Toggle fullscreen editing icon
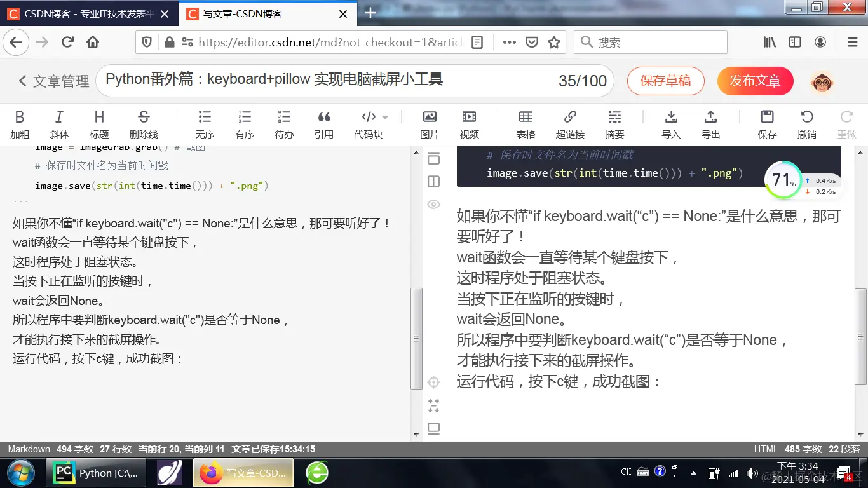Image resolution: width=868 pixels, height=488 pixels. tap(434, 405)
